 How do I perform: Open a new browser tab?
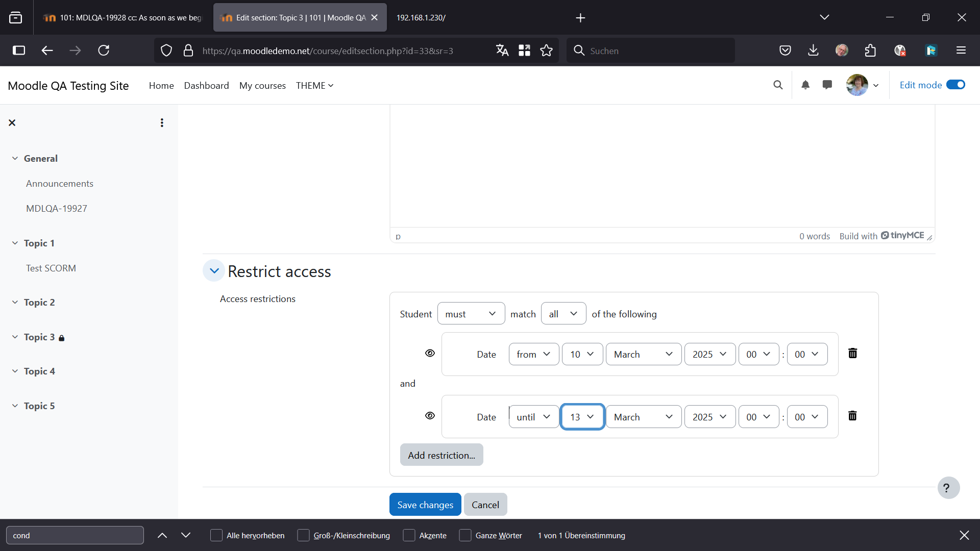tap(580, 18)
